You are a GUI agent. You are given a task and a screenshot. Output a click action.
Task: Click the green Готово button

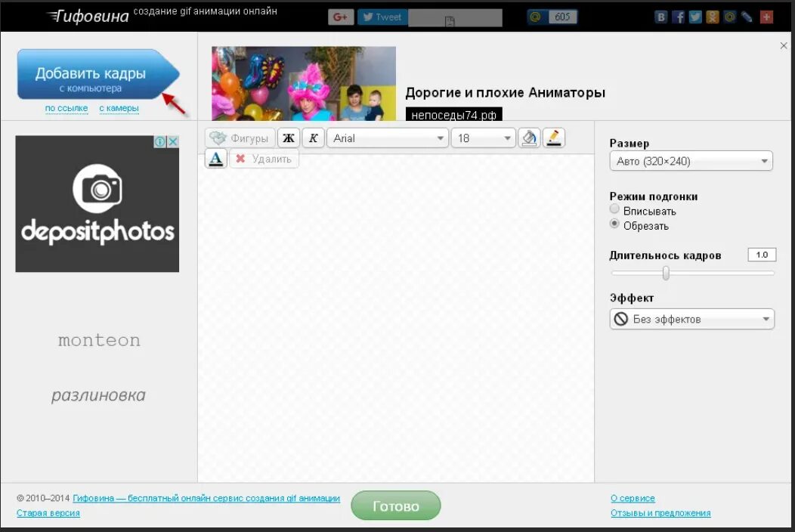tap(396, 506)
